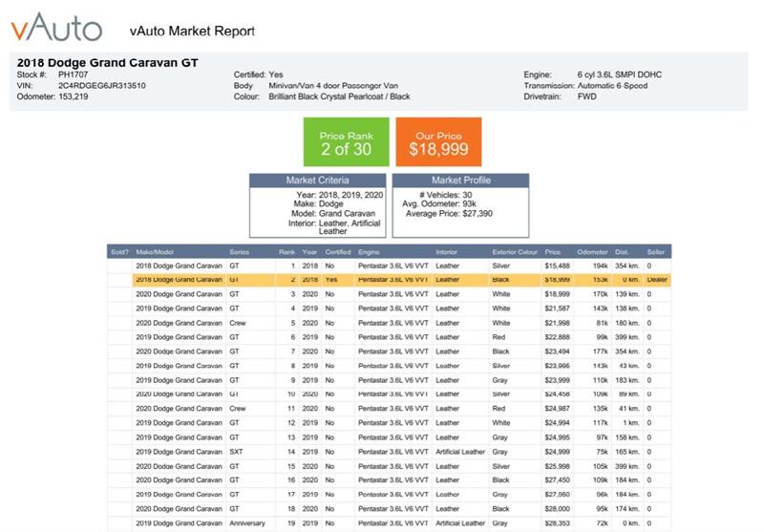764x532 pixels.
Task: Click the Crew series in rank 5 row
Action: (238, 323)
